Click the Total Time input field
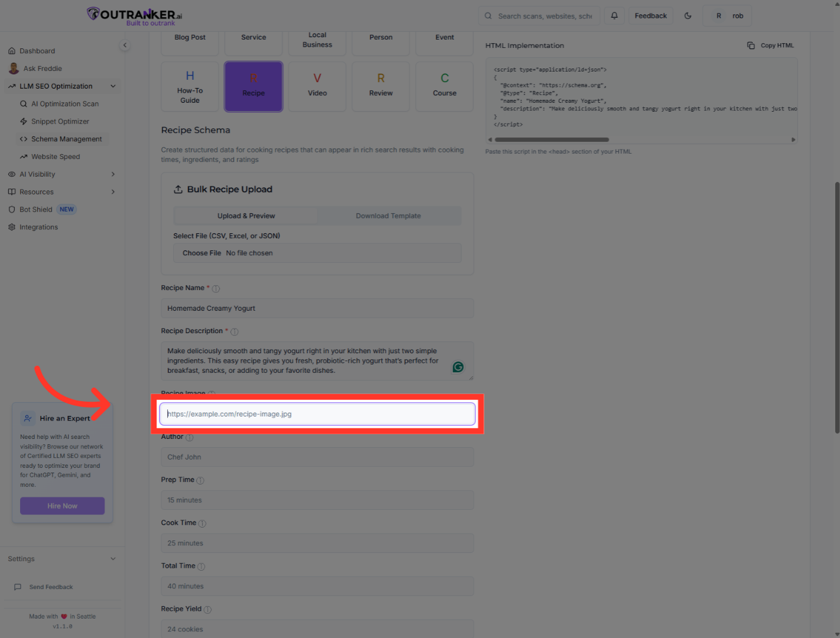 click(x=317, y=587)
